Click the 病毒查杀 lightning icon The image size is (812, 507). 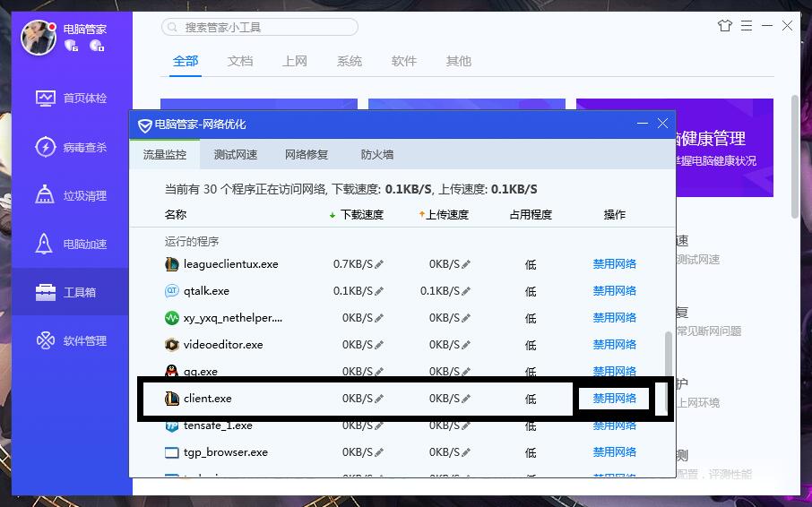point(46,147)
